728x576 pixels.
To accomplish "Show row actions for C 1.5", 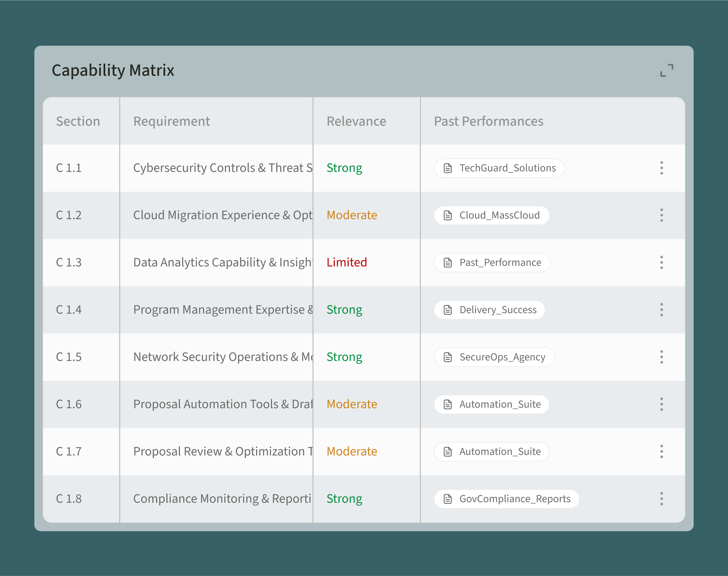I will [x=661, y=357].
